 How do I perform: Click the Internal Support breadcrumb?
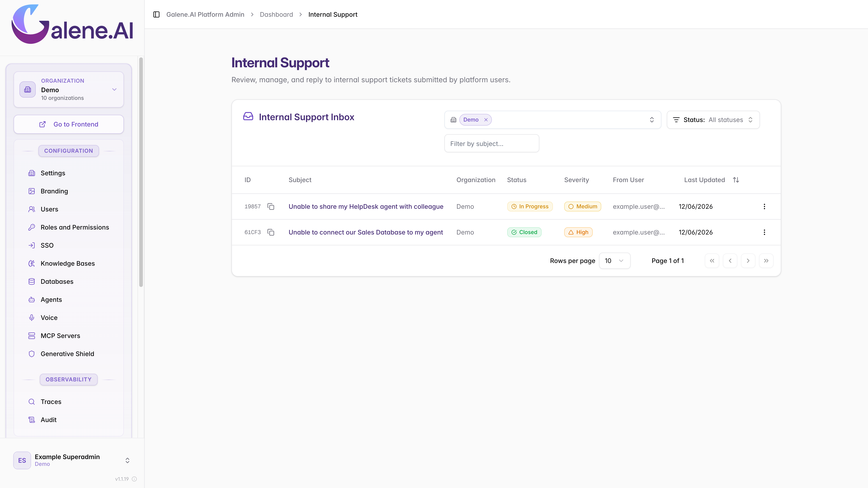(x=333, y=14)
